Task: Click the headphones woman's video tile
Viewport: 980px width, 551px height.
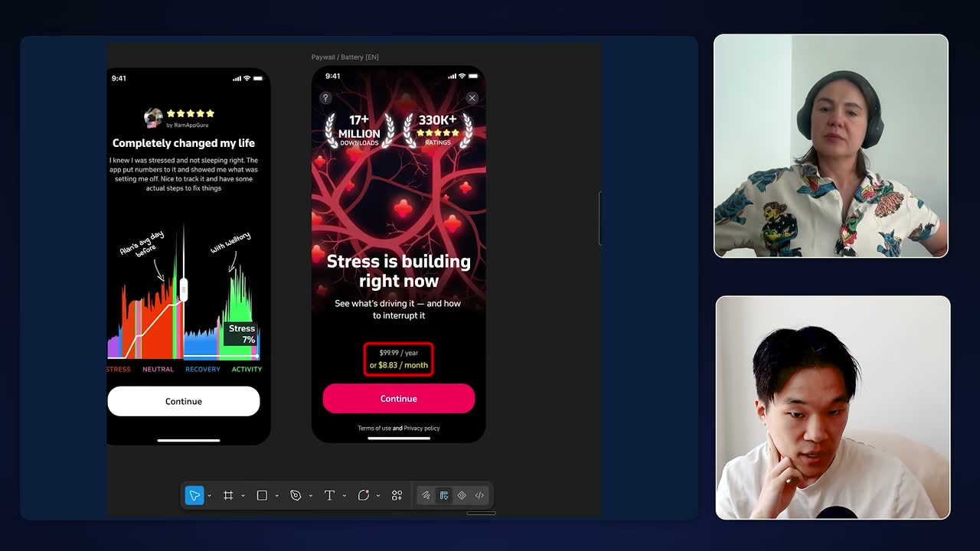Action: point(831,146)
